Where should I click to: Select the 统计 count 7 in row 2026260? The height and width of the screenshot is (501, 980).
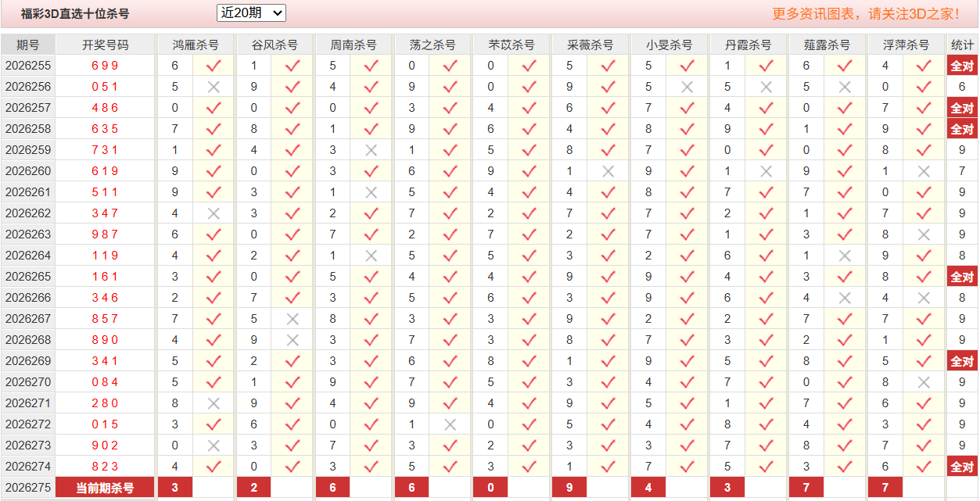coord(962,171)
